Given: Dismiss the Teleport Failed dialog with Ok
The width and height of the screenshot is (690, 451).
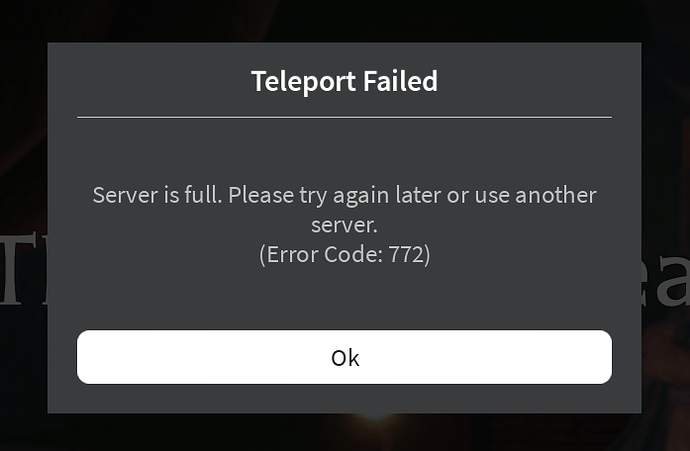Looking at the screenshot, I should click(345, 357).
